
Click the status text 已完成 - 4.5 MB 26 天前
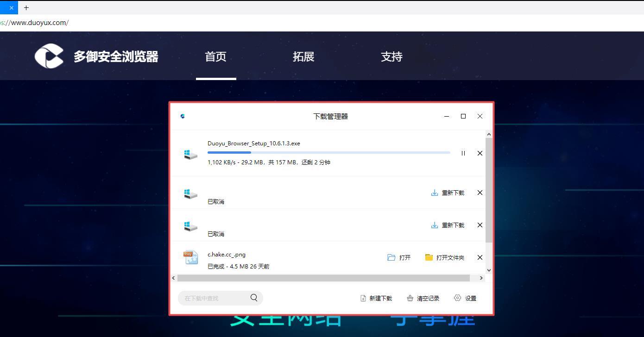point(238,267)
